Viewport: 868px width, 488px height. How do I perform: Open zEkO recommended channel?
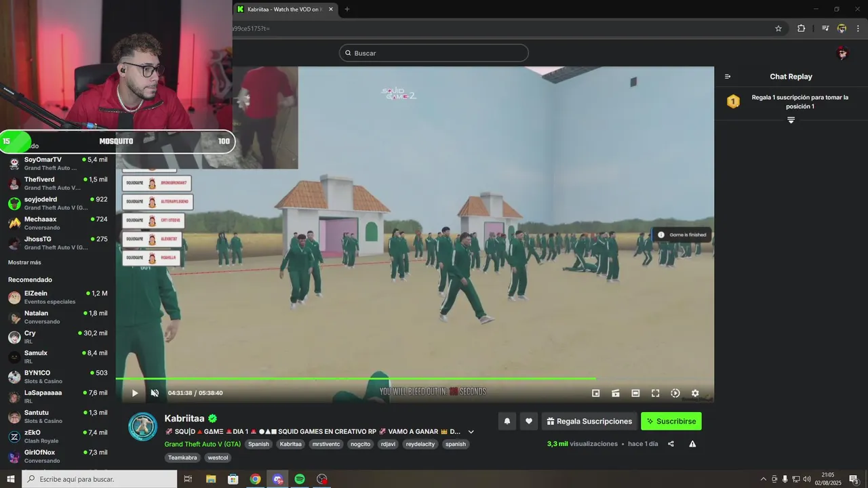click(x=58, y=436)
